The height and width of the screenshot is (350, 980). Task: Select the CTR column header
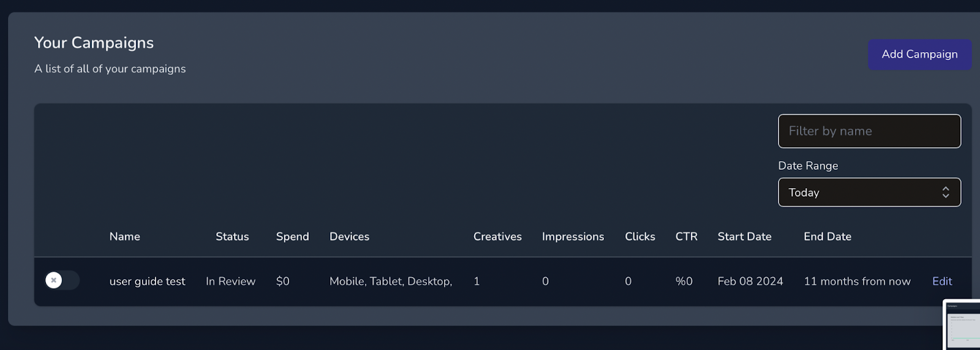(x=686, y=237)
